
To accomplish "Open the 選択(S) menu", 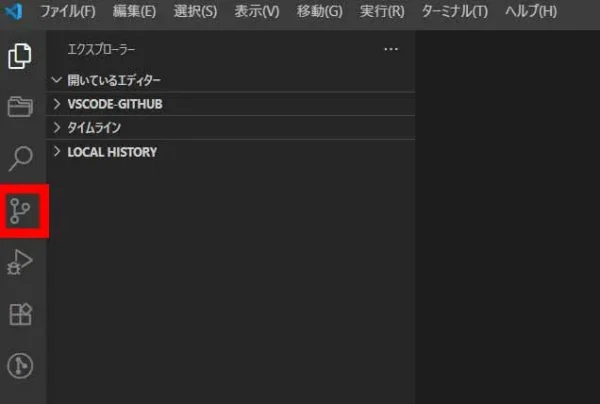I will point(195,12).
